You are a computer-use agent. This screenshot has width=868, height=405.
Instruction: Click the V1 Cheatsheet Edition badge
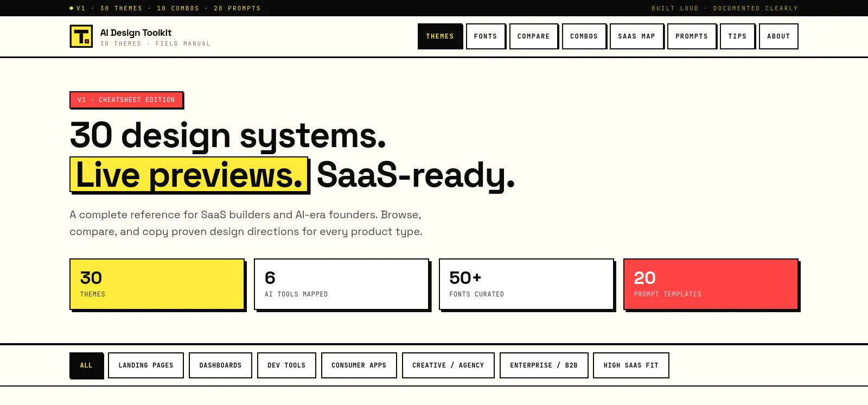pyautogui.click(x=126, y=100)
